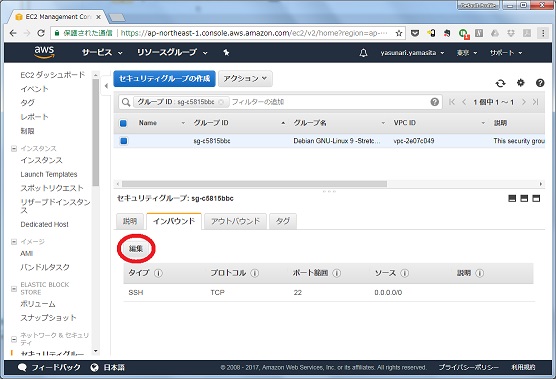Expand the サービス menu

click(102, 53)
